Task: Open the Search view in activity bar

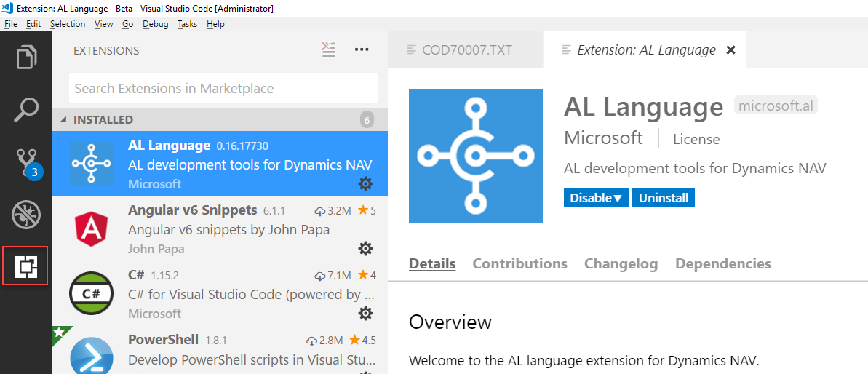Action: point(26,110)
